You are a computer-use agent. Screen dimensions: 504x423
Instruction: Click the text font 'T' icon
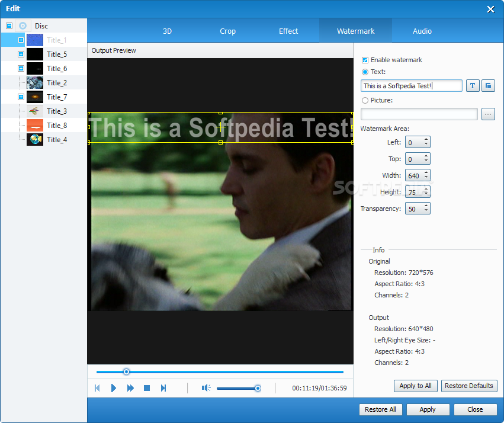(473, 86)
